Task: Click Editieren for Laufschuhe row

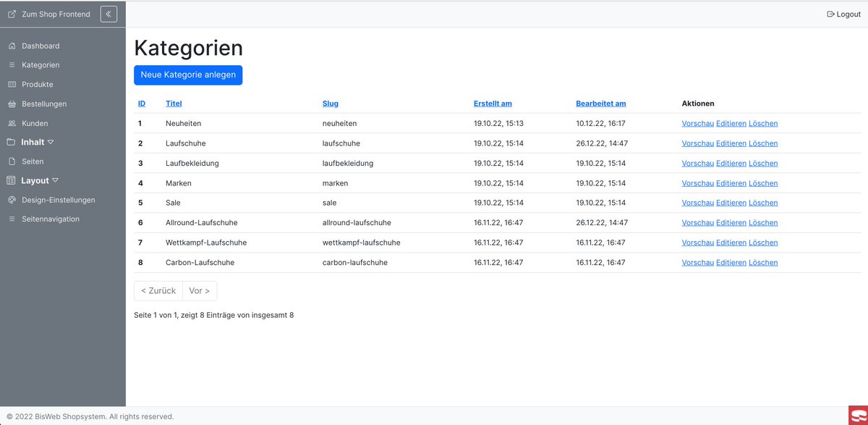Action: click(x=731, y=143)
